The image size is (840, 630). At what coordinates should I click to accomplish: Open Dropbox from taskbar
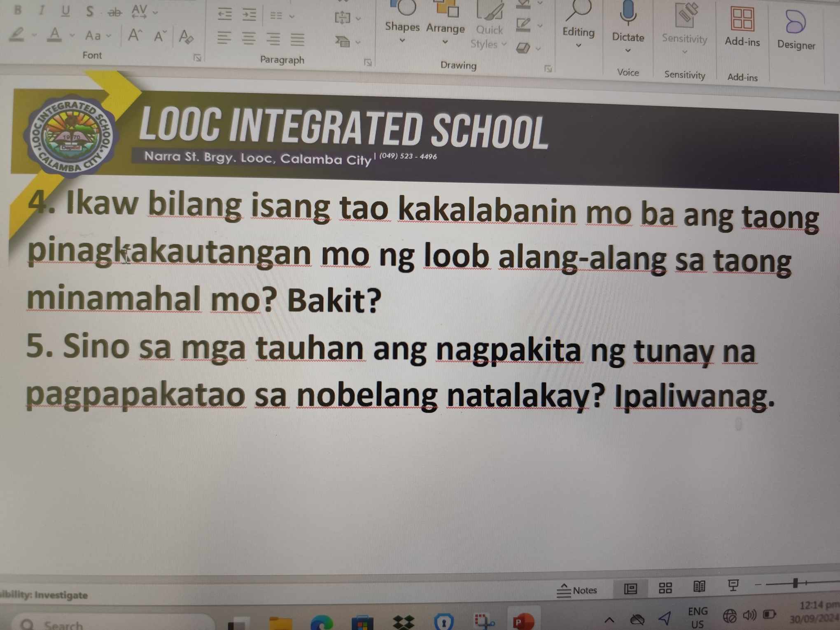[x=403, y=622]
